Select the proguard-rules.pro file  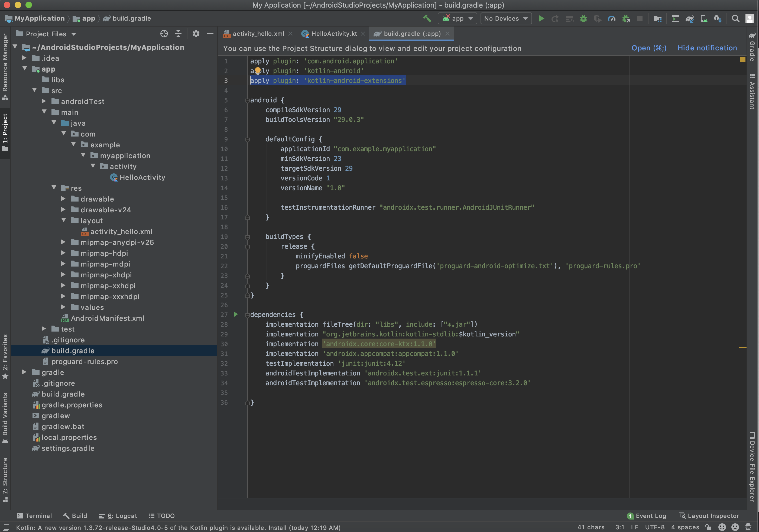[x=84, y=361]
